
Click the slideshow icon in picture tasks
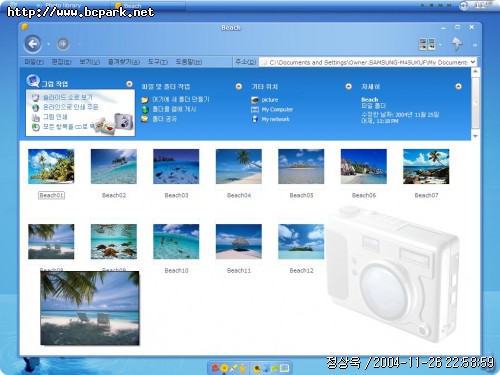(36, 98)
